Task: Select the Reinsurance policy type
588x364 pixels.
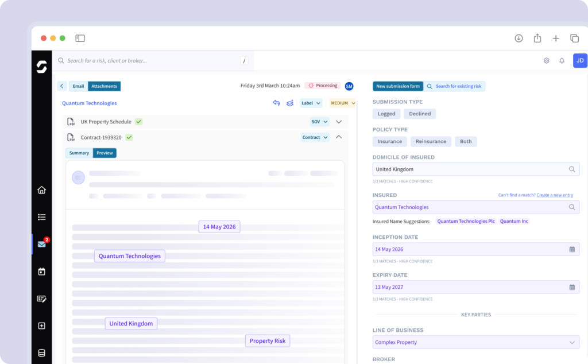Action: (431, 141)
